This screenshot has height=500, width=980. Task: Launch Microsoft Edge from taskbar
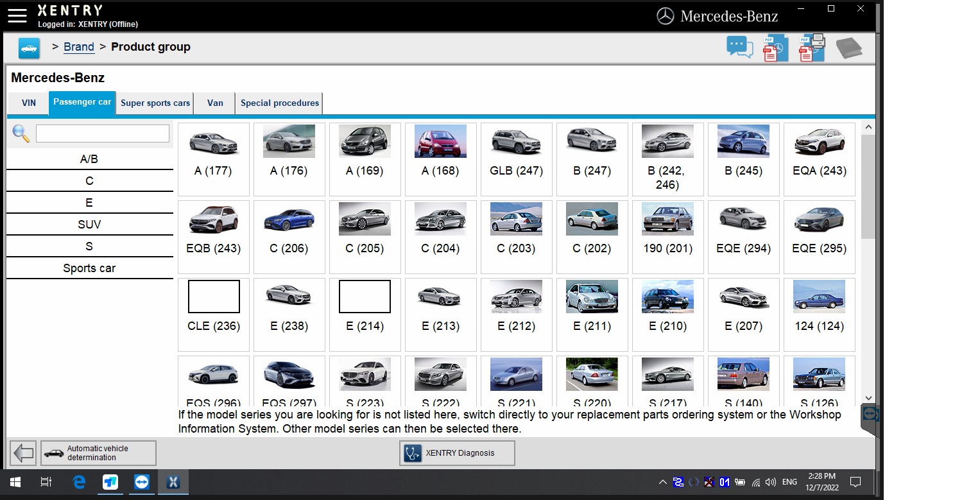(79, 482)
